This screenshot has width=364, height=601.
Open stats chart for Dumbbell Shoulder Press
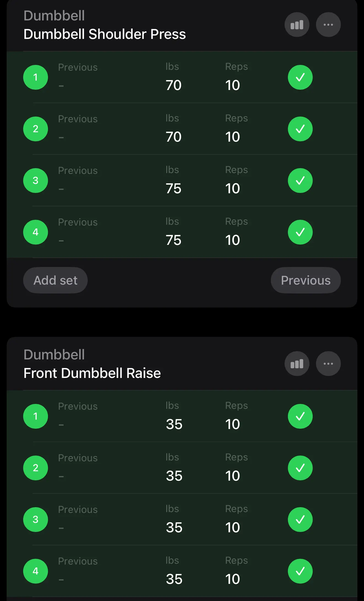(297, 25)
